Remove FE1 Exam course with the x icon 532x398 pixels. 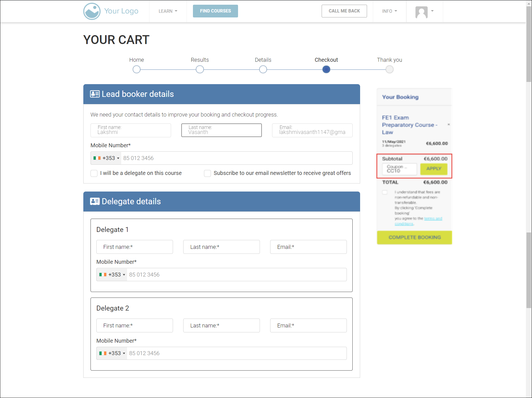(x=448, y=125)
